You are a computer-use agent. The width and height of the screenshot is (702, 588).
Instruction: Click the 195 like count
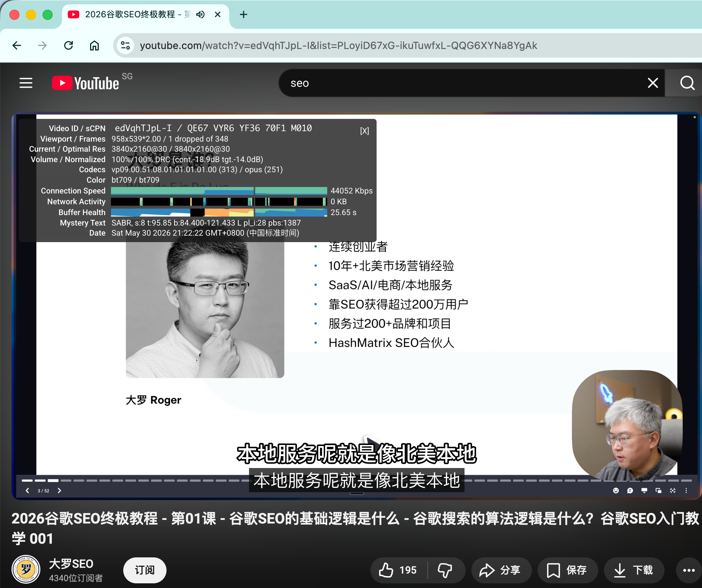(408, 570)
